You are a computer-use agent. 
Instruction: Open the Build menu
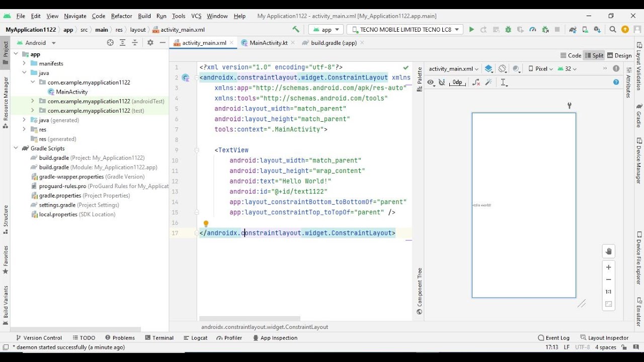coord(144,16)
